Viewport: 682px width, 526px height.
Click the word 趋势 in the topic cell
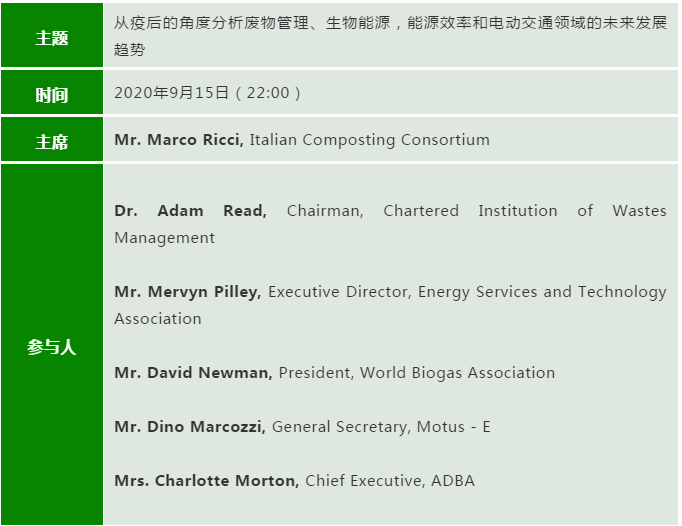[x=130, y=49]
